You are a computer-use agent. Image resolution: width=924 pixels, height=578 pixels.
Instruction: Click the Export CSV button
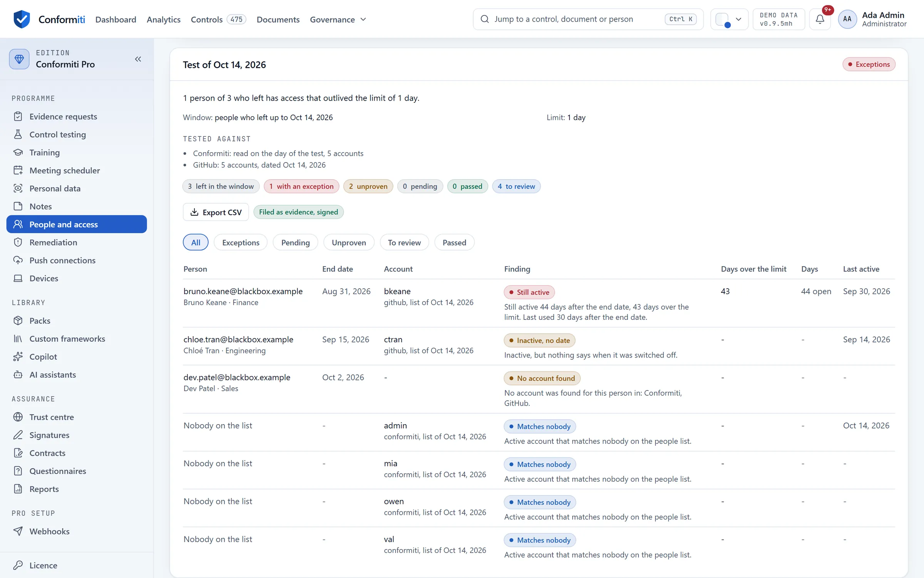pos(216,212)
